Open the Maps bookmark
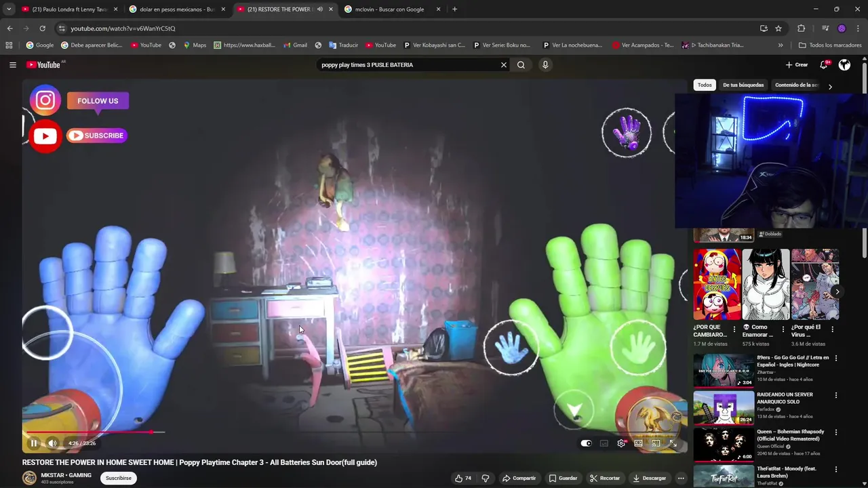The image size is (868, 488). click(x=195, y=45)
